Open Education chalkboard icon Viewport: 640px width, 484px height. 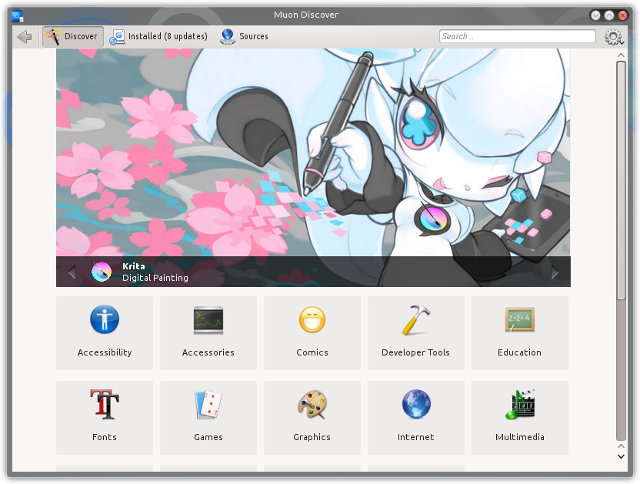520,320
